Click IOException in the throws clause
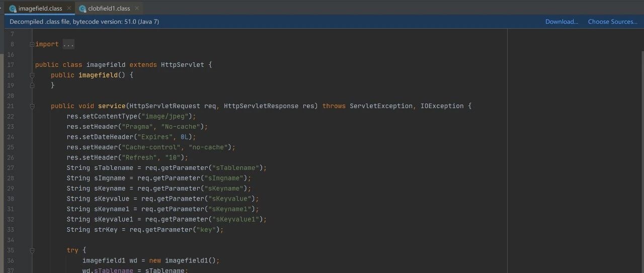This screenshot has height=273, width=644. click(442, 106)
